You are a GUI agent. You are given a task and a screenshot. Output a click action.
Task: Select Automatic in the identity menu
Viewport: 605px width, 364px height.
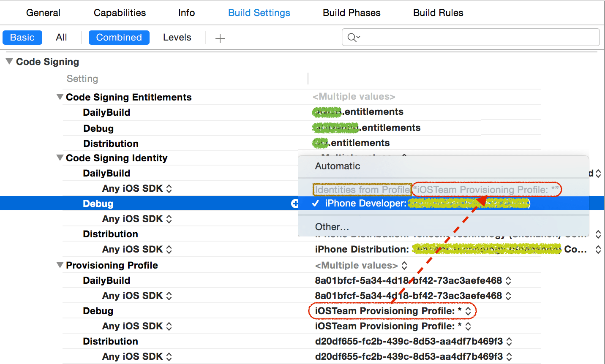pyautogui.click(x=337, y=166)
